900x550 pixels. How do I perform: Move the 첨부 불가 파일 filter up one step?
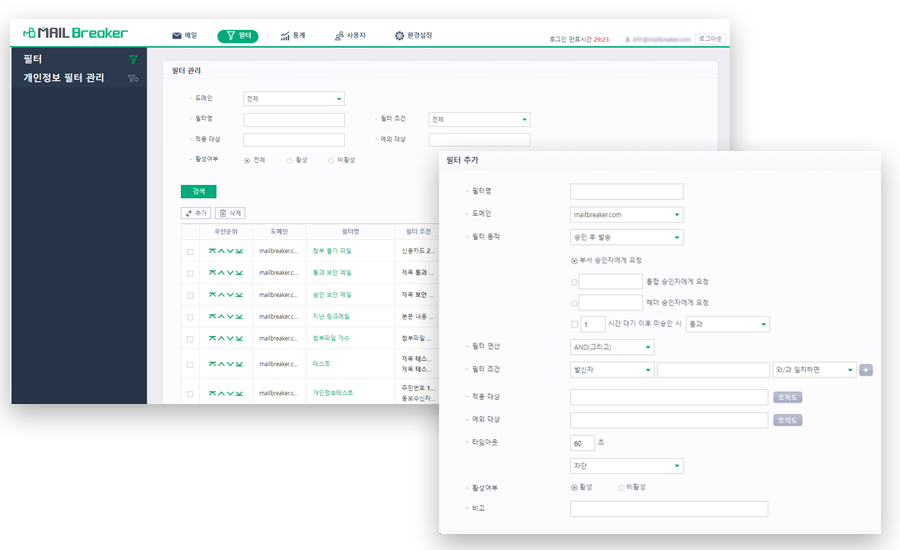[221, 251]
